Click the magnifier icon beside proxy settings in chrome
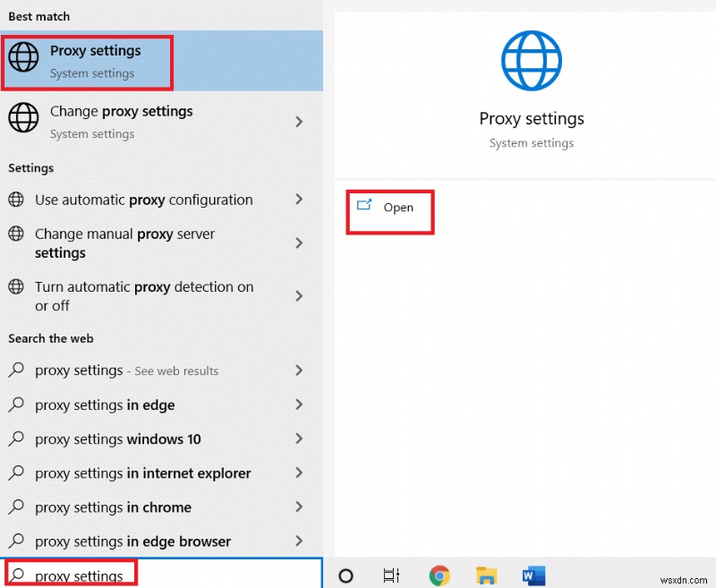The height and width of the screenshot is (588, 716). point(18,507)
